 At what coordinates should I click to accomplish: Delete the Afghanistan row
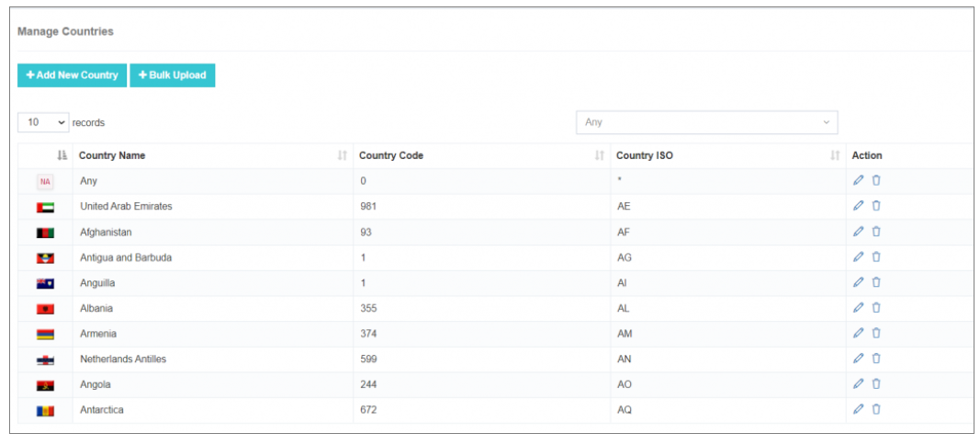pos(876,232)
